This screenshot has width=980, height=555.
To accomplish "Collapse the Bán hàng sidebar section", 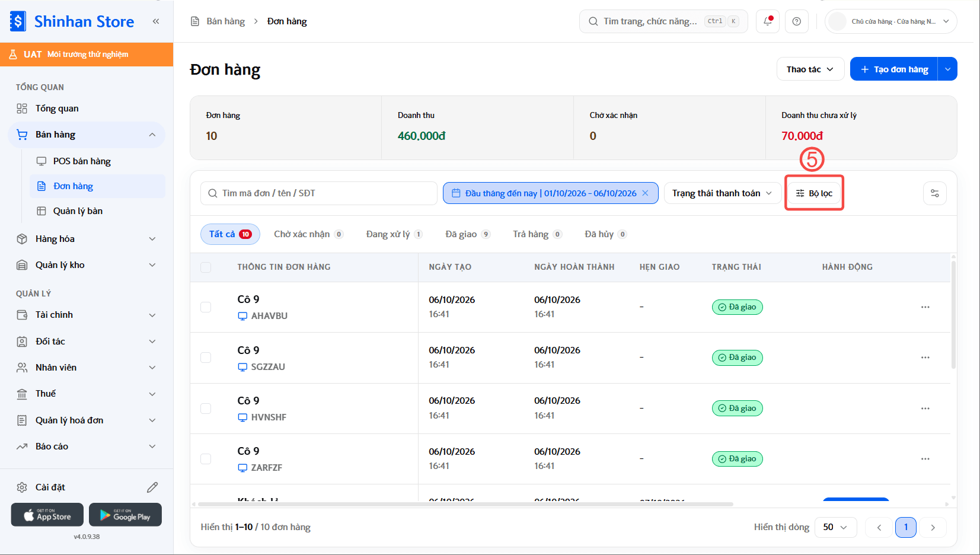I will pyautogui.click(x=152, y=135).
